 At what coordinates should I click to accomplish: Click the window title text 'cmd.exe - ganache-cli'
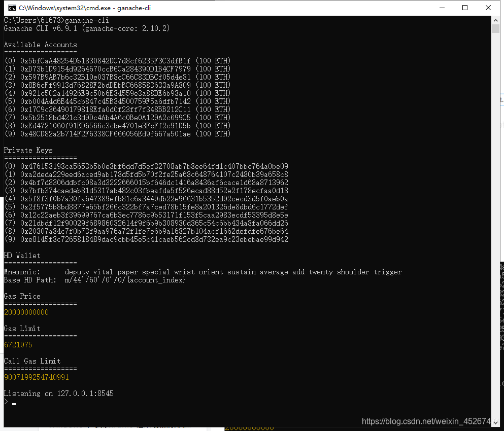85,8
